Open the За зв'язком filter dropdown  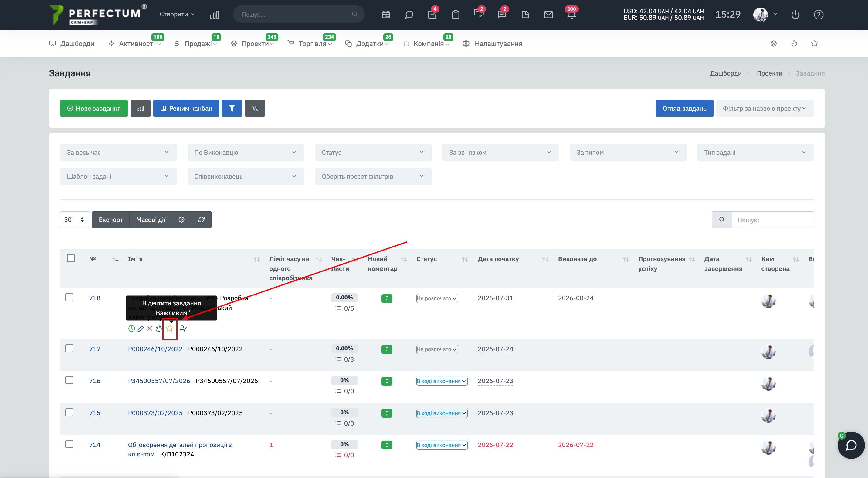click(500, 153)
